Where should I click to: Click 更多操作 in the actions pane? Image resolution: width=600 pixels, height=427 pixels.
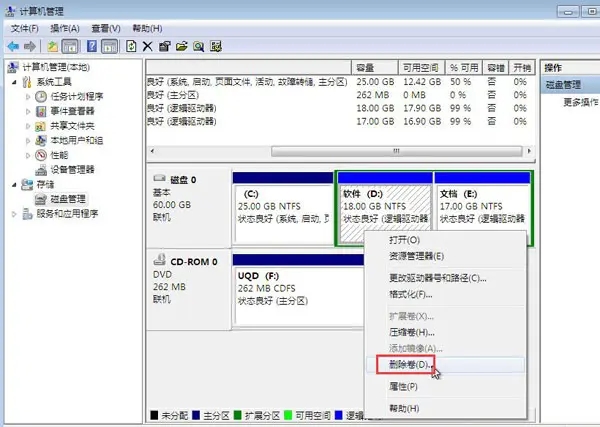point(580,102)
